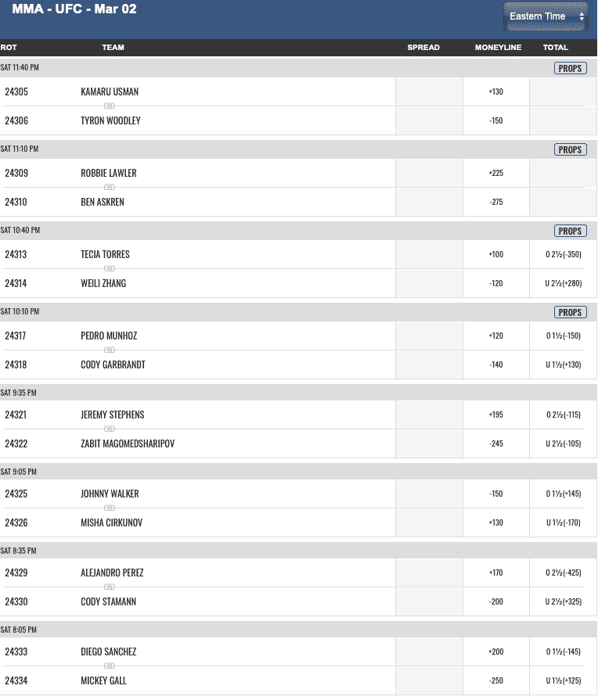The width and height of the screenshot is (598, 700).
Task: Select Diego Sanchez +200 moneyline
Action: point(496,652)
